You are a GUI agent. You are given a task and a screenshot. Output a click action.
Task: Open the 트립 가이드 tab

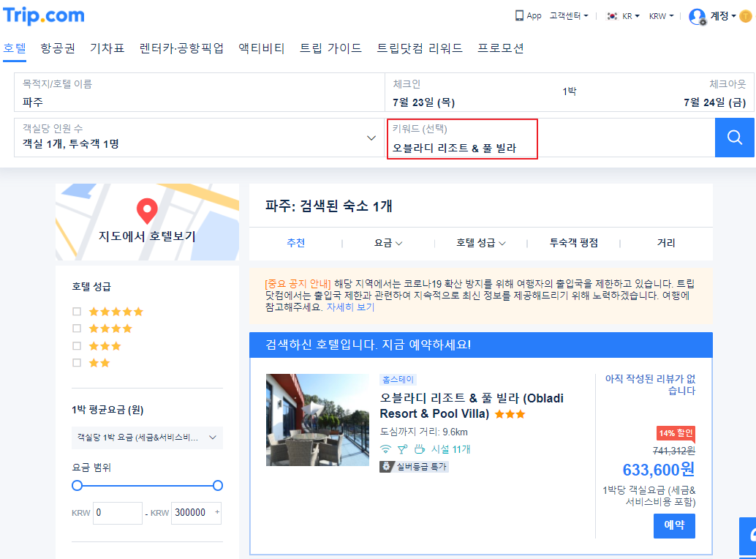(x=330, y=48)
